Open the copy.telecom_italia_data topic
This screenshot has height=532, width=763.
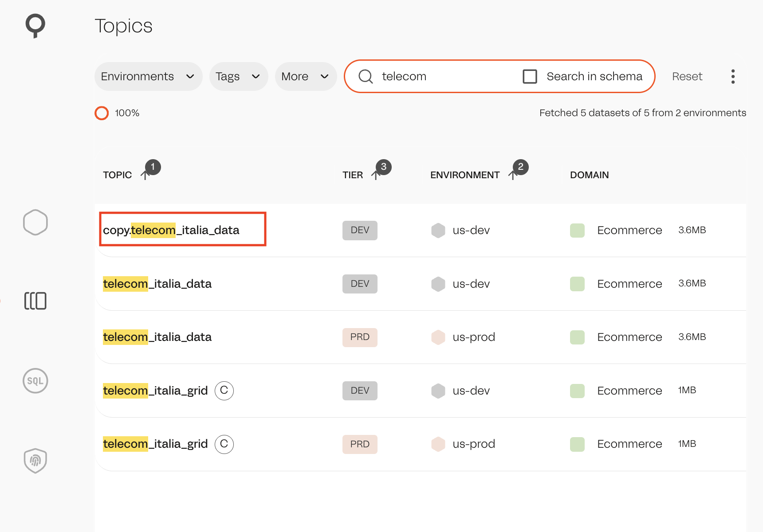pyautogui.click(x=171, y=230)
